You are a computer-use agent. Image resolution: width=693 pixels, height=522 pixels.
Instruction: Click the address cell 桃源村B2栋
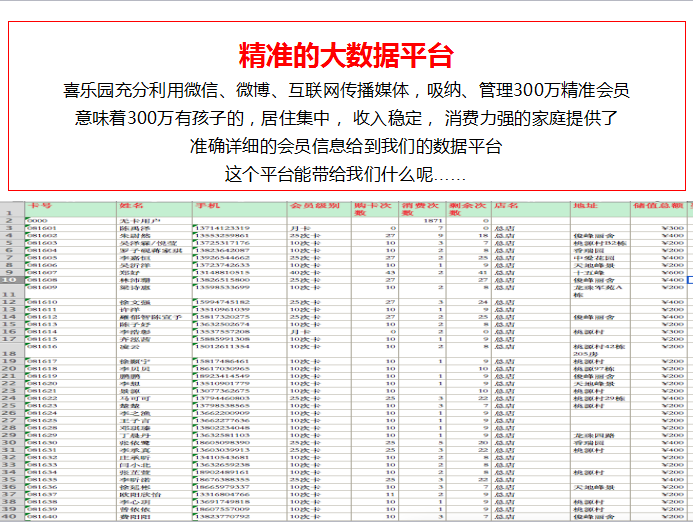601,243
